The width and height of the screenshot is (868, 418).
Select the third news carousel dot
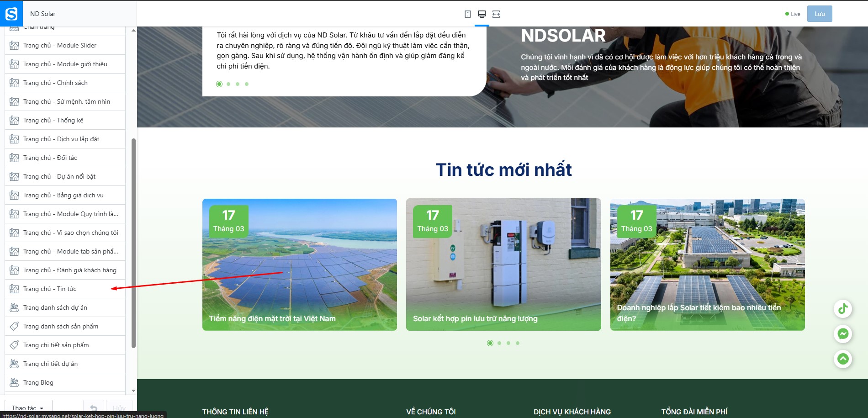[508, 343]
